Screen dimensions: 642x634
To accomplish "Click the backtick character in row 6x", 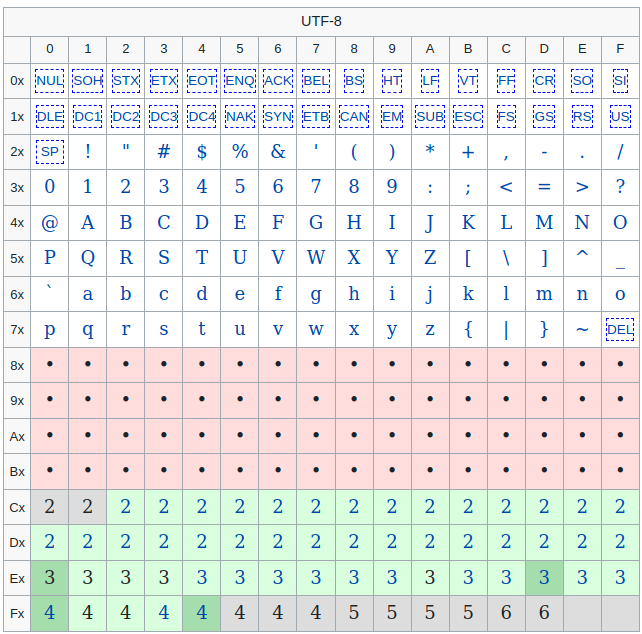I will pyautogui.click(x=50, y=288).
